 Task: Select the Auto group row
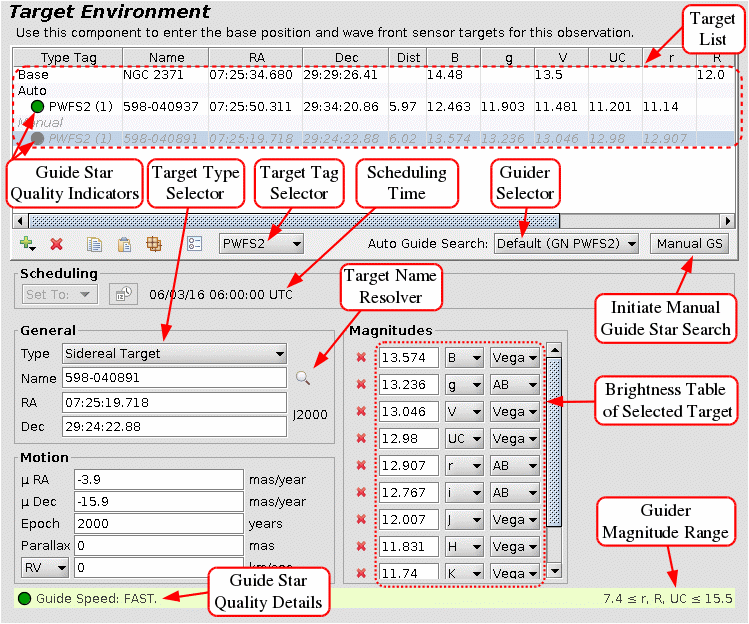[374, 91]
